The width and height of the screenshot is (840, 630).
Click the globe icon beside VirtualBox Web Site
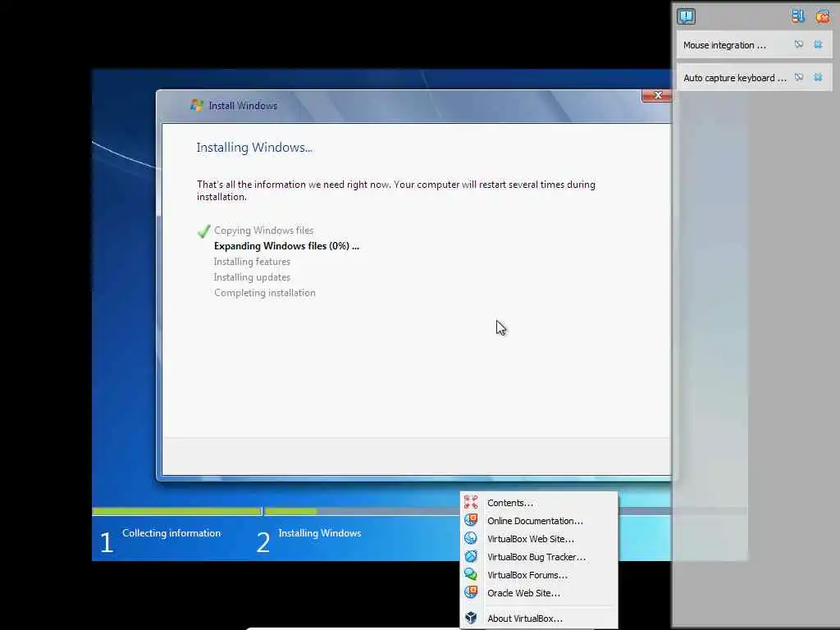coord(471,538)
